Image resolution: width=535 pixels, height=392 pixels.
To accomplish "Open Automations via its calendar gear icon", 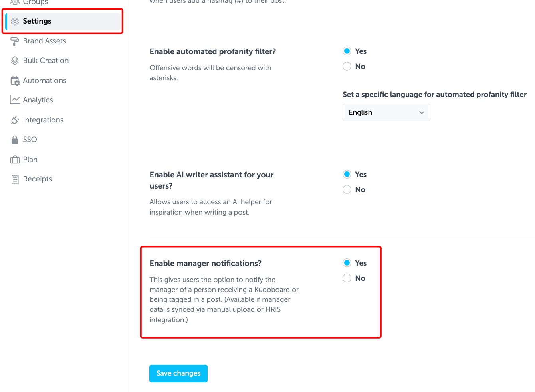I will point(15,80).
